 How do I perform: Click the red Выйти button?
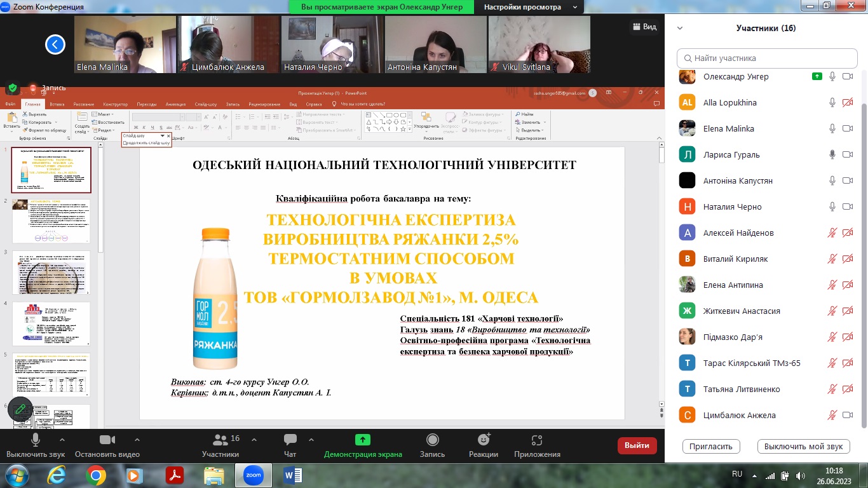[637, 445]
